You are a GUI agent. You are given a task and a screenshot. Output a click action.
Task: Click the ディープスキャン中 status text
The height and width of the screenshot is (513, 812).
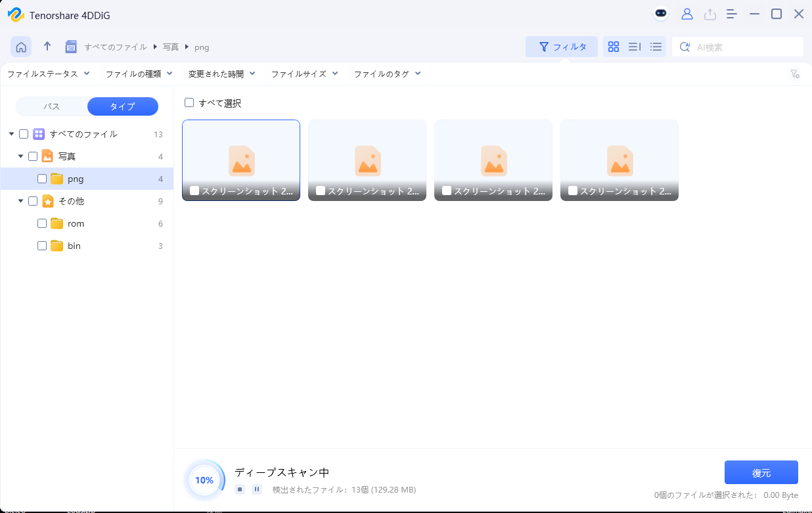[282, 472]
